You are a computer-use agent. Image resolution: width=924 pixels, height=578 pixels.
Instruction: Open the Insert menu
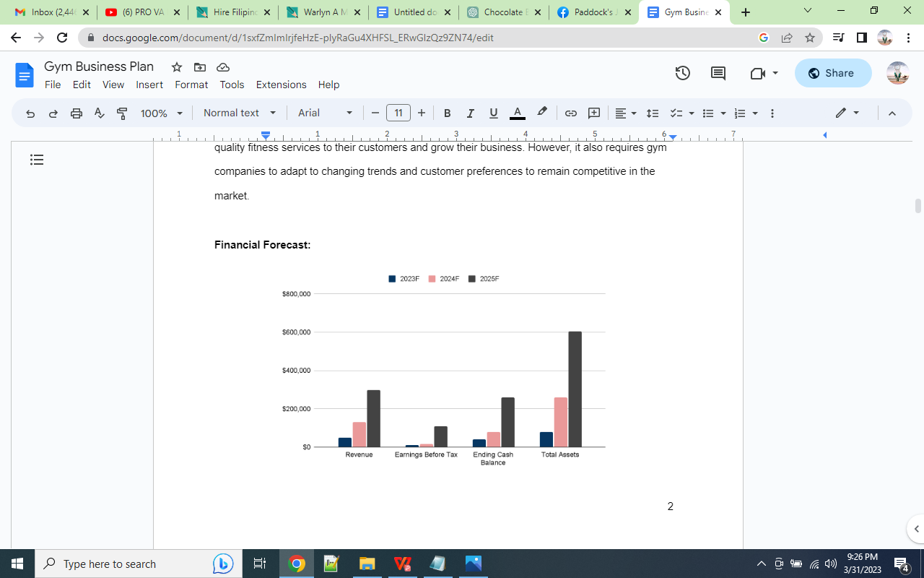coord(149,85)
